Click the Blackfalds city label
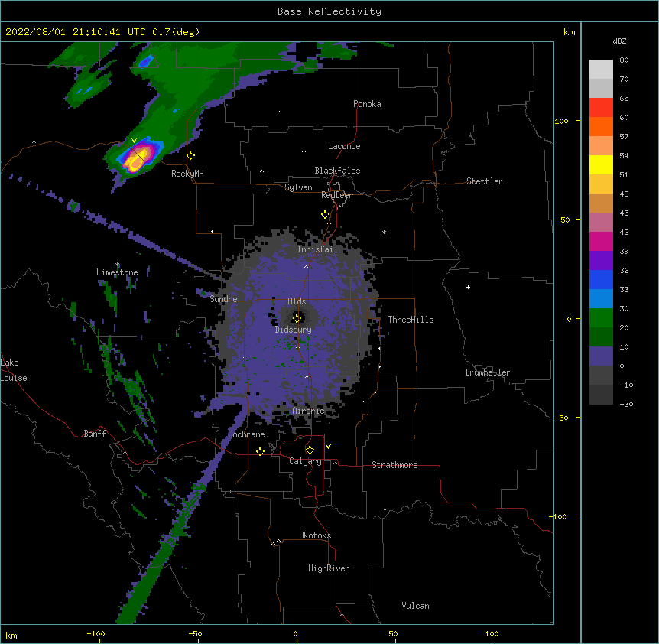The height and width of the screenshot is (644, 659). (337, 171)
